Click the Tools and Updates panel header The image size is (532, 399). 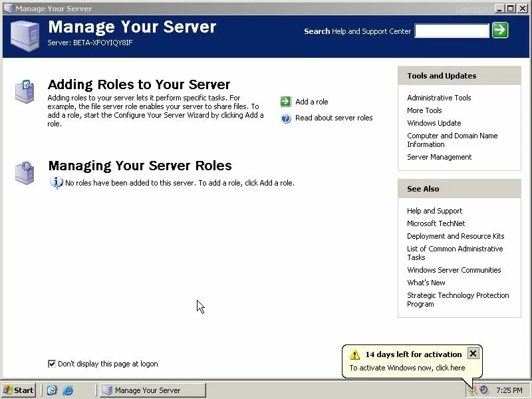pyautogui.click(x=460, y=76)
